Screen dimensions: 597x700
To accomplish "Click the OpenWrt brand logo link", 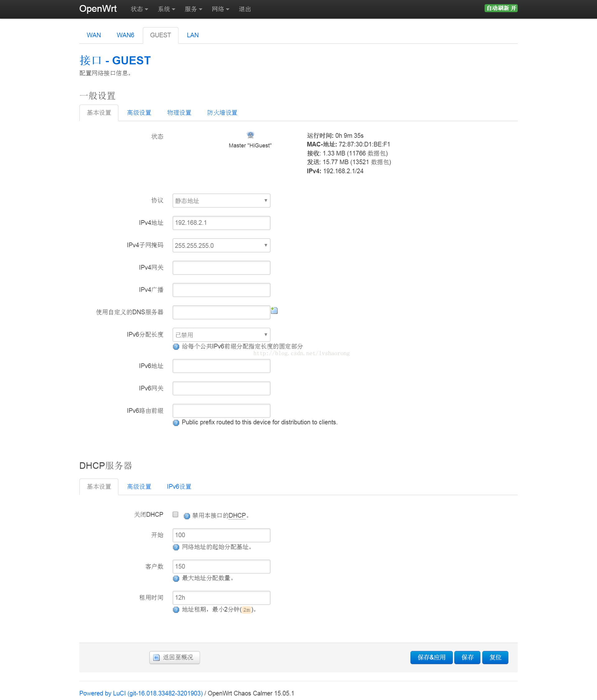I will tap(98, 9).
